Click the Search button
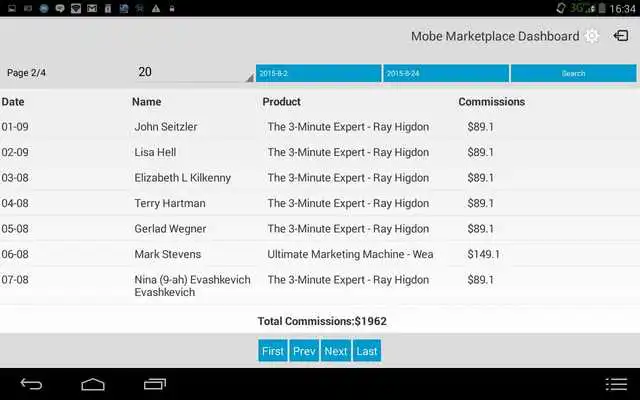Image resolution: width=640 pixels, height=400 pixels. [x=573, y=73]
